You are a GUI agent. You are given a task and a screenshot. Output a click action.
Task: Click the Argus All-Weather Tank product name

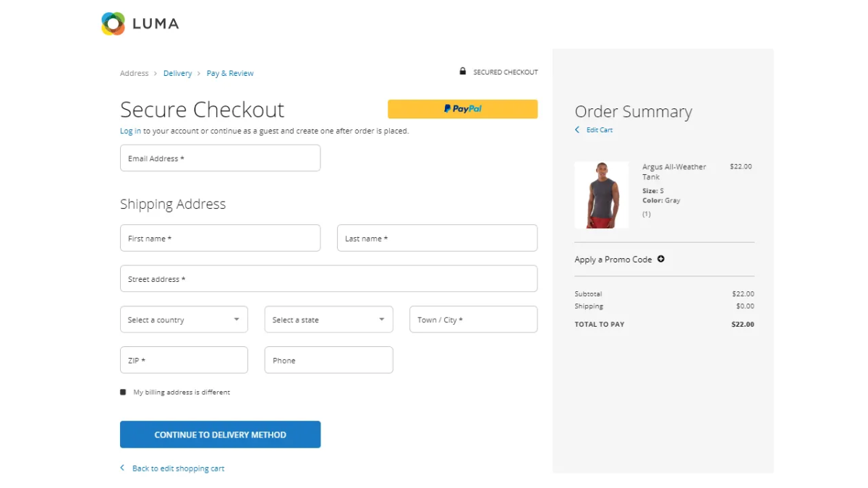tap(674, 171)
